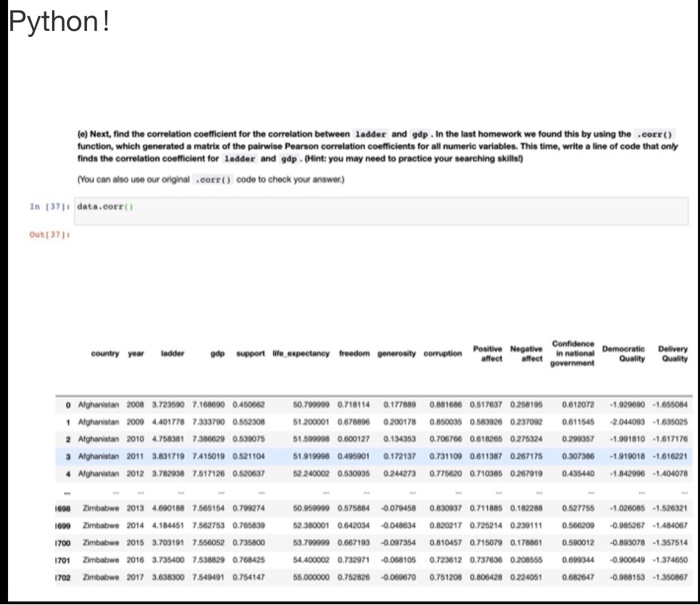Viewport: 700px width, 605px height.
Task: Click generosity value 0.244273
Action: [x=400, y=474]
